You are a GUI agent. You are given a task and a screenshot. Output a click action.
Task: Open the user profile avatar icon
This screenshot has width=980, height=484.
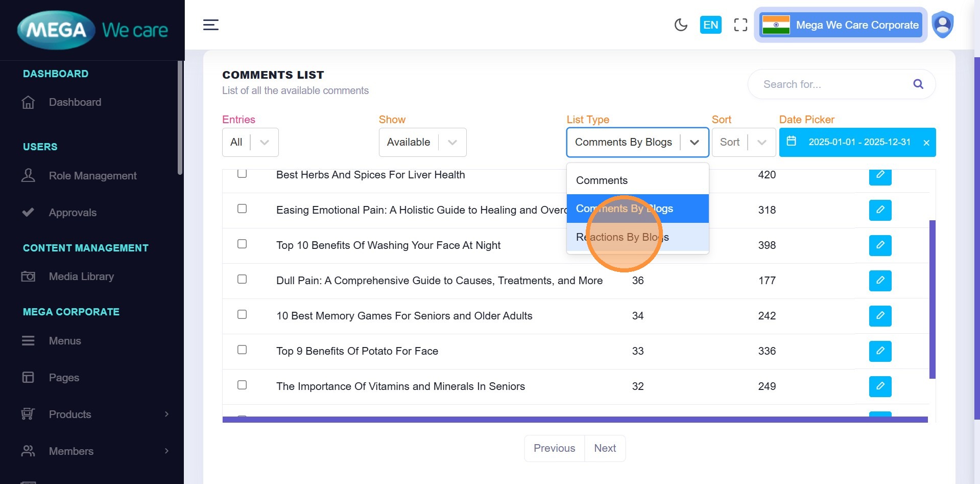pyautogui.click(x=943, y=25)
